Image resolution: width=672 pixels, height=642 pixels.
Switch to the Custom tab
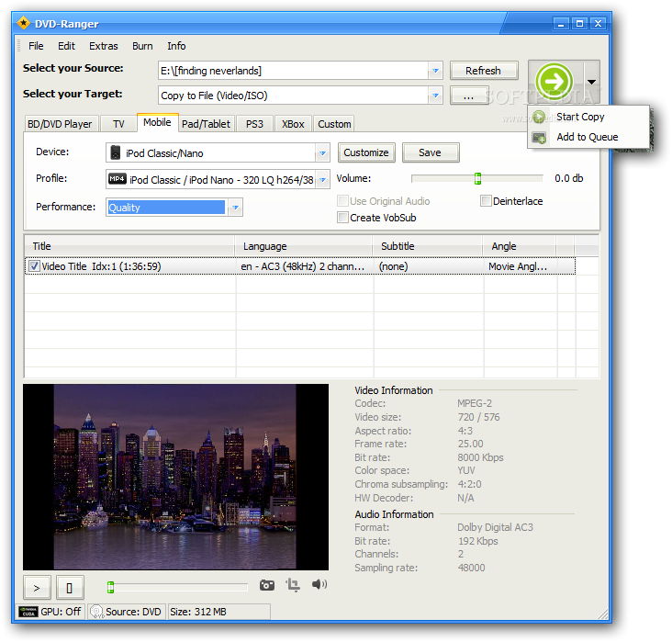[334, 124]
